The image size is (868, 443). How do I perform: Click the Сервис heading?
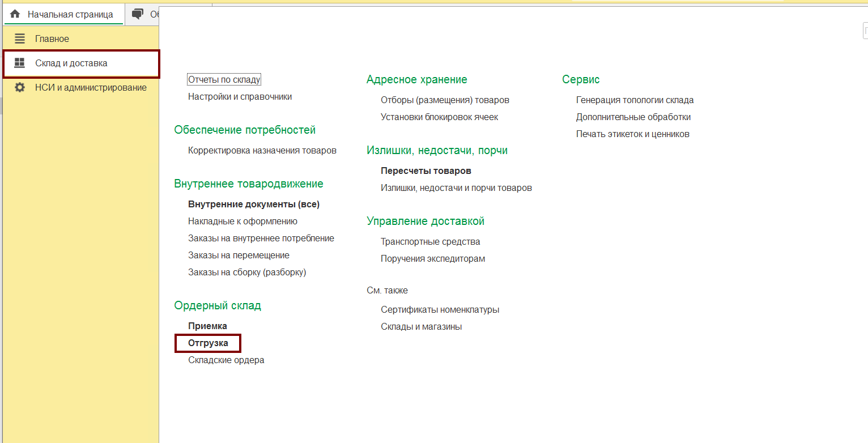click(x=581, y=80)
